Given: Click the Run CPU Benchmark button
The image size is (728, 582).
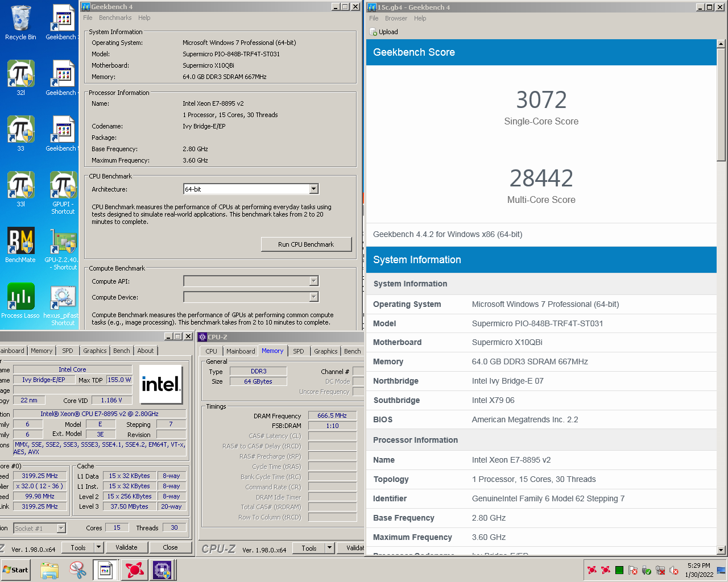Looking at the screenshot, I should tap(306, 244).
